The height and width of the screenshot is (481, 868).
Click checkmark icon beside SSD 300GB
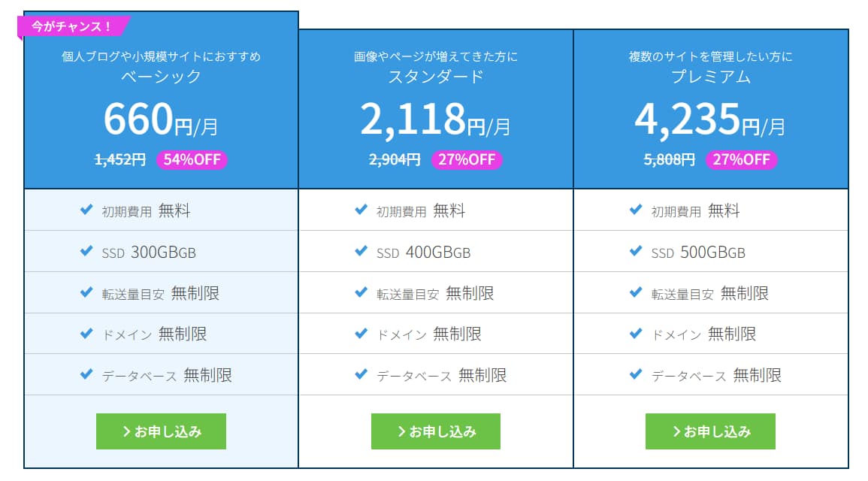(86, 251)
